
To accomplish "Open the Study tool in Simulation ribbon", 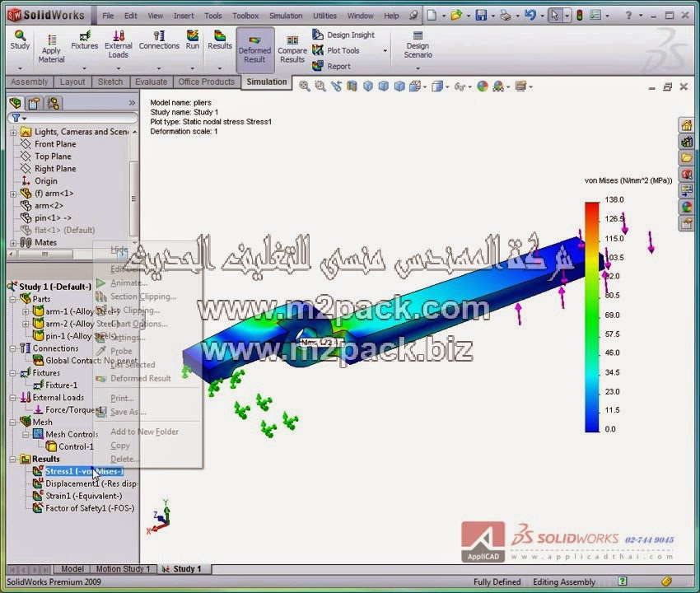I will [x=20, y=40].
